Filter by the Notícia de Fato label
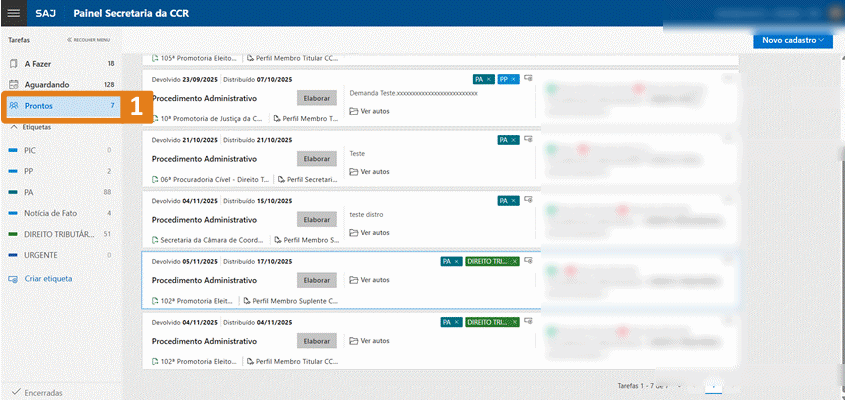Screen dimensions: 845x400 [53, 213]
